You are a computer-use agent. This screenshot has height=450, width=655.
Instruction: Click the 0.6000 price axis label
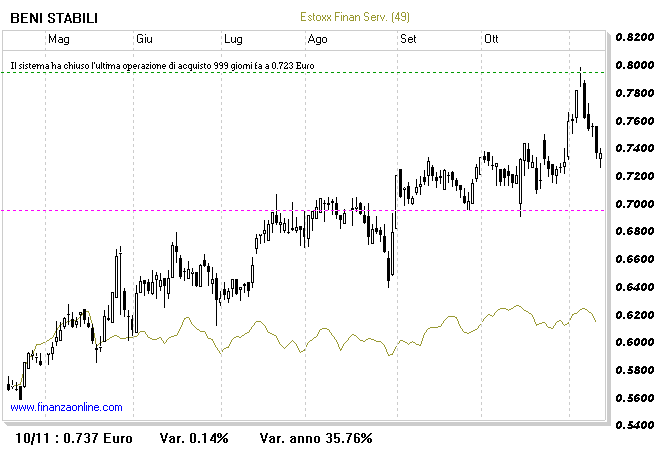tap(635, 342)
